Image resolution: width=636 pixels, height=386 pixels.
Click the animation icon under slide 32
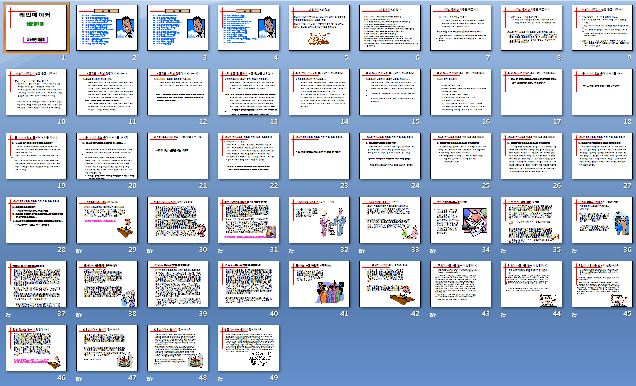[x=291, y=251]
